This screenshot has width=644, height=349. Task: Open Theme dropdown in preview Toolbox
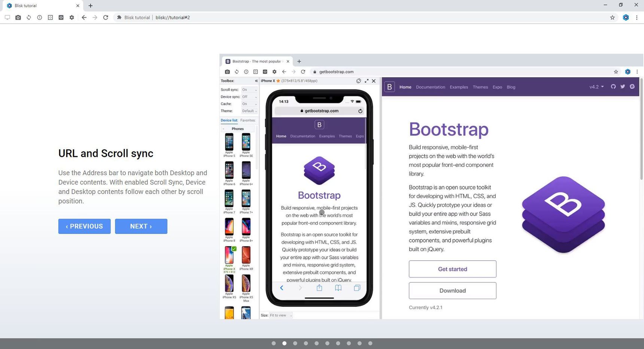click(249, 111)
